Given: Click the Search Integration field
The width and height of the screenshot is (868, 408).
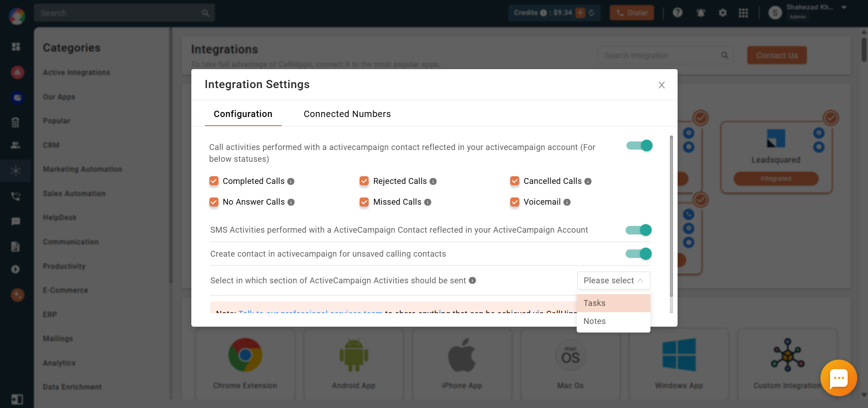Looking at the screenshot, I should pos(665,55).
